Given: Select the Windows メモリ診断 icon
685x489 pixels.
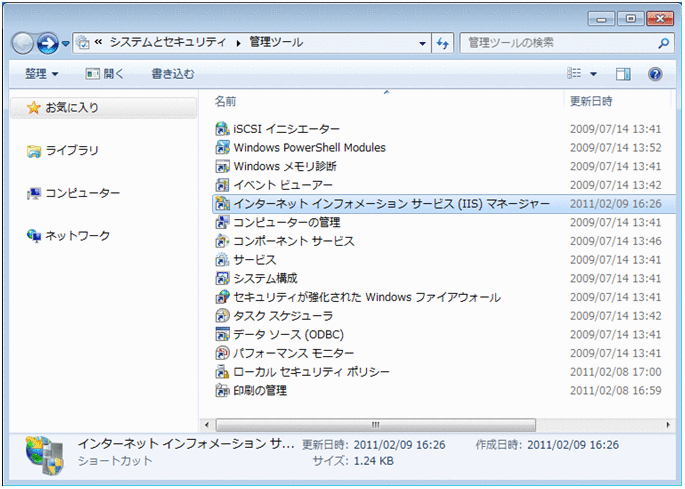Looking at the screenshot, I should [222, 166].
